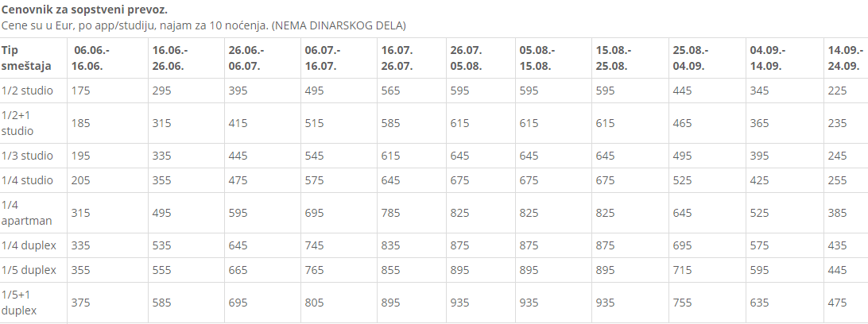Click price 785 in the 1/4 apartman row

click(390, 213)
